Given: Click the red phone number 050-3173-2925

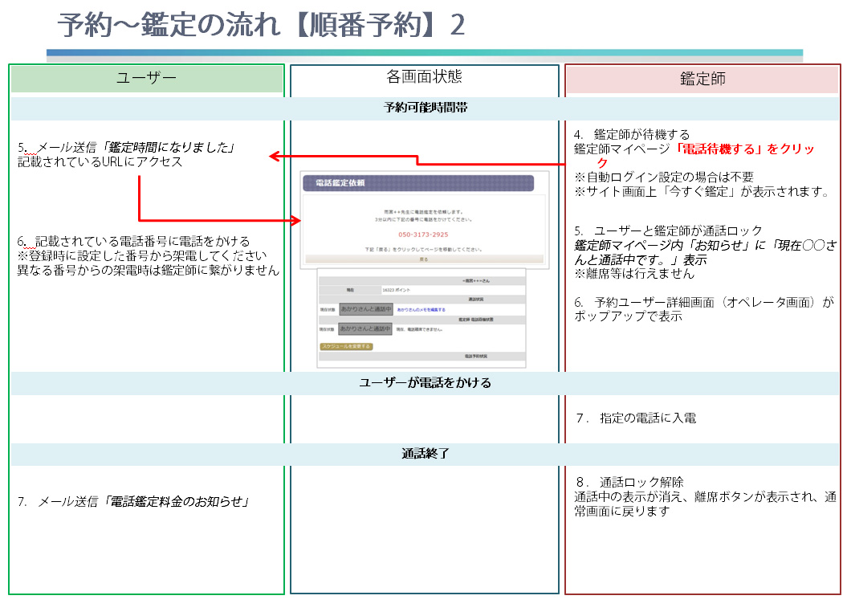Looking at the screenshot, I should 424,235.
